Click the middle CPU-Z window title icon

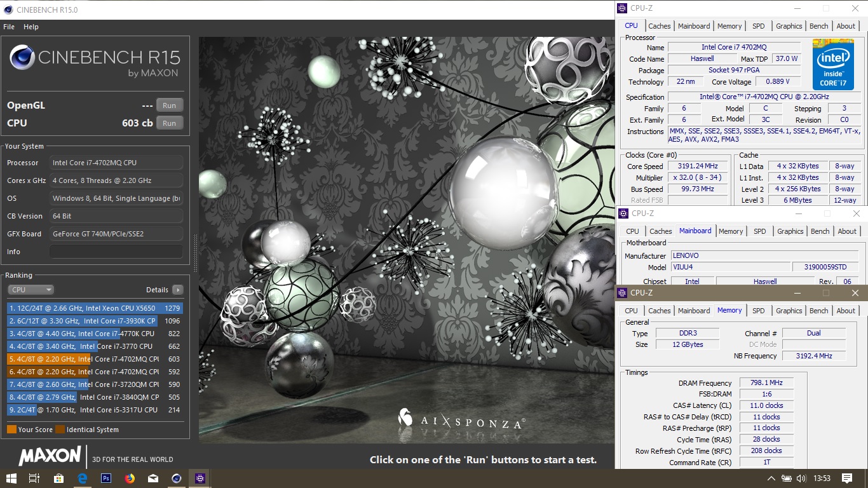pyautogui.click(x=623, y=213)
